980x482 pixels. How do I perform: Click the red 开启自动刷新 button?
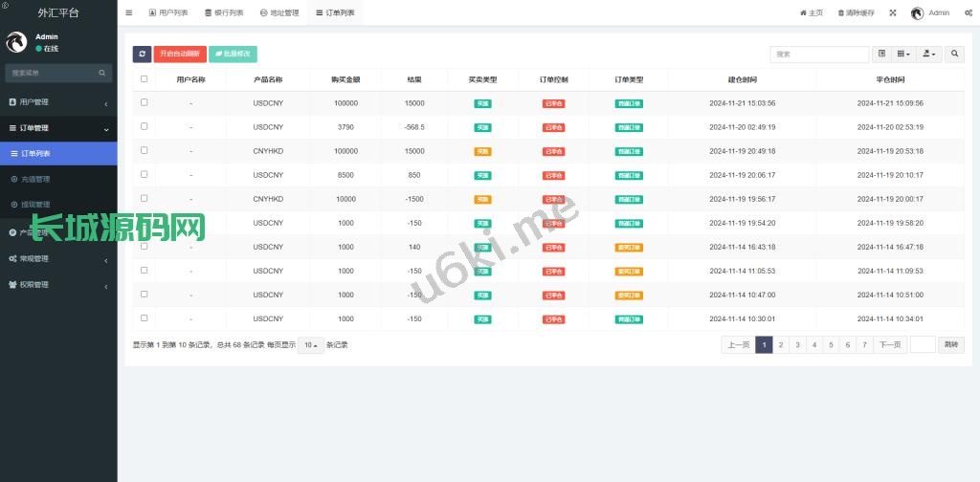tap(179, 55)
